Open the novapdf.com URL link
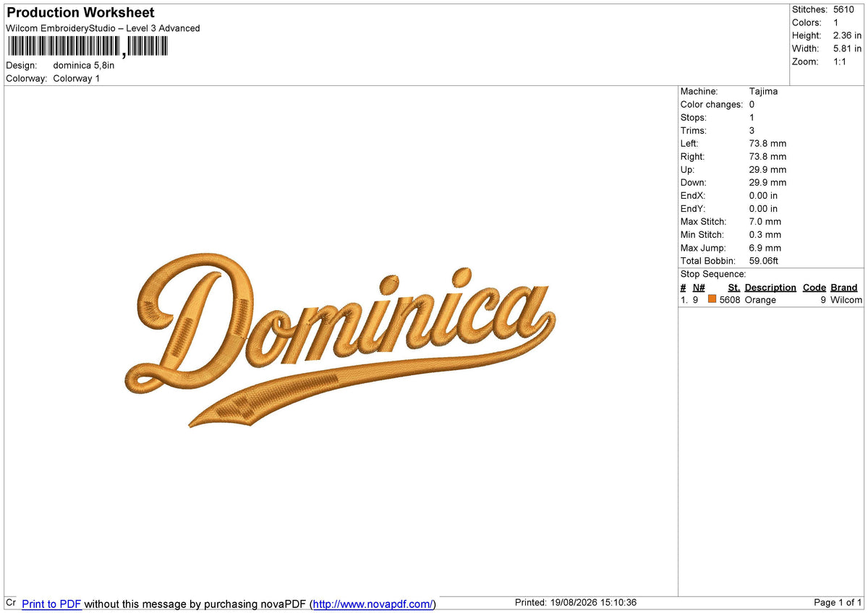This screenshot has height=613, width=868. (373, 604)
